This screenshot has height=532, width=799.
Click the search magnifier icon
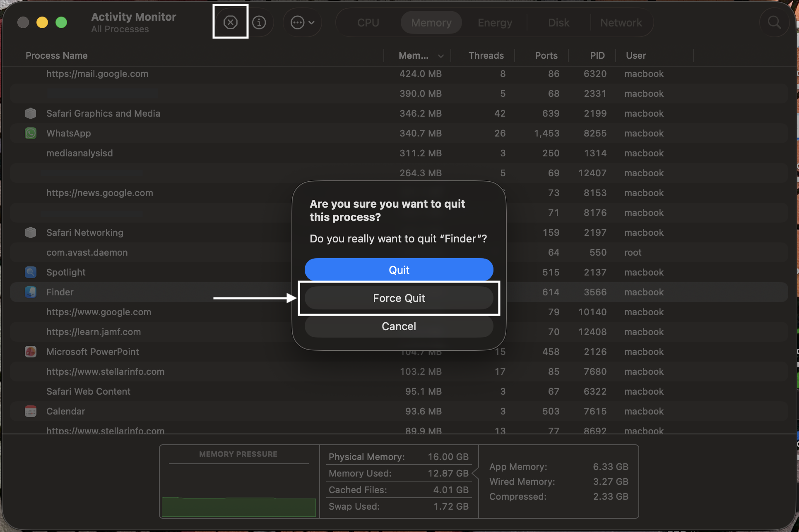click(x=774, y=22)
